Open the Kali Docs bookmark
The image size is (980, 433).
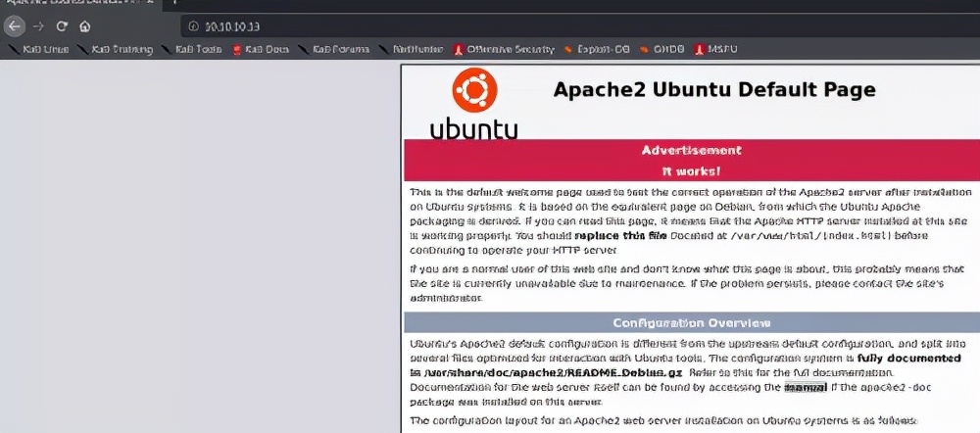261,49
